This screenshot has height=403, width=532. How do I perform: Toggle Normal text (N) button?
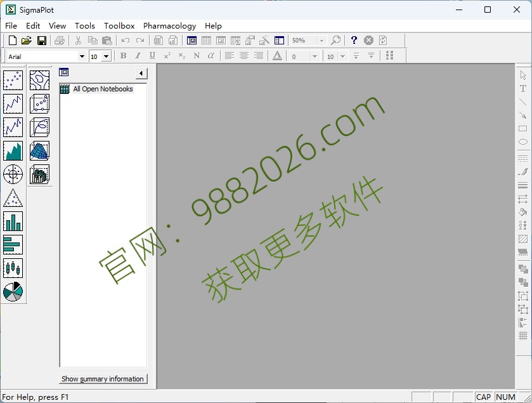[x=197, y=56]
